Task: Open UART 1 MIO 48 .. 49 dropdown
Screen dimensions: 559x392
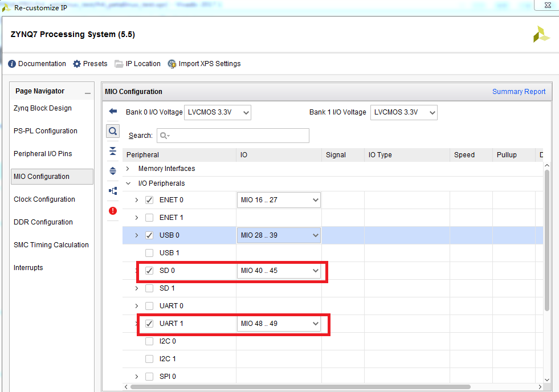Action: (279, 324)
